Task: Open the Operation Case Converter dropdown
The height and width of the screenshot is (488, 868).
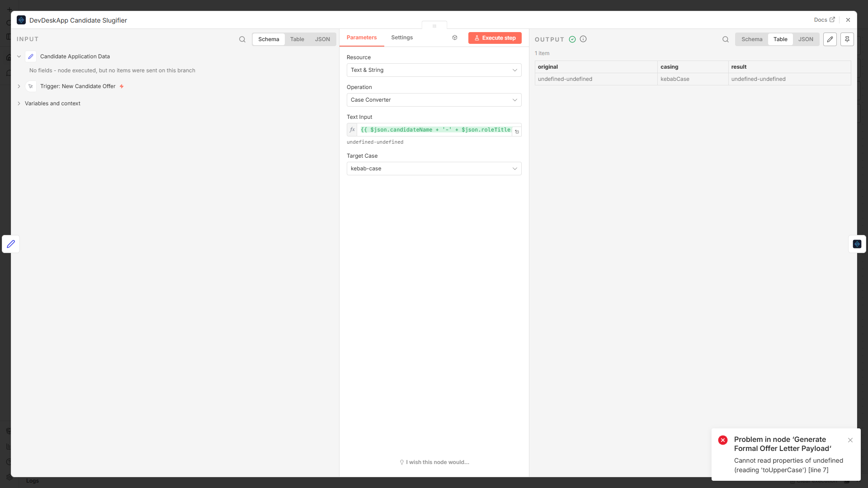Action: (x=434, y=100)
